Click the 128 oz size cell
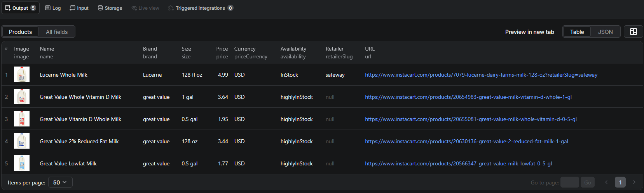Image resolution: width=644 pixels, height=193 pixels. coord(190,141)
